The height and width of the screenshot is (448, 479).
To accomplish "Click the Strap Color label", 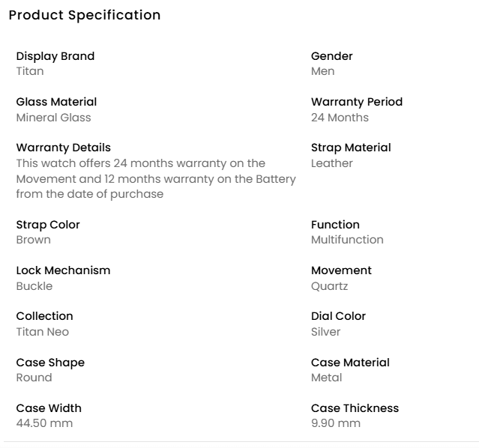I will pos(48,225).
